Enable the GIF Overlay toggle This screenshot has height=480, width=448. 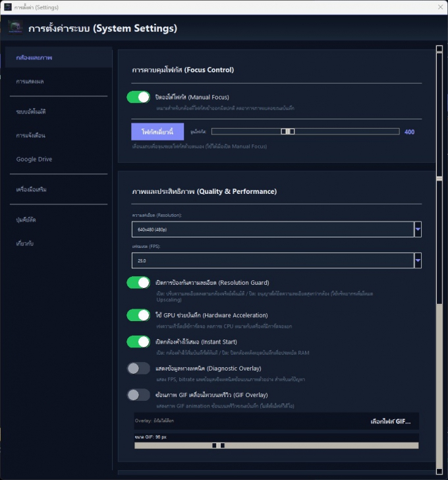(x=138, y=395)
